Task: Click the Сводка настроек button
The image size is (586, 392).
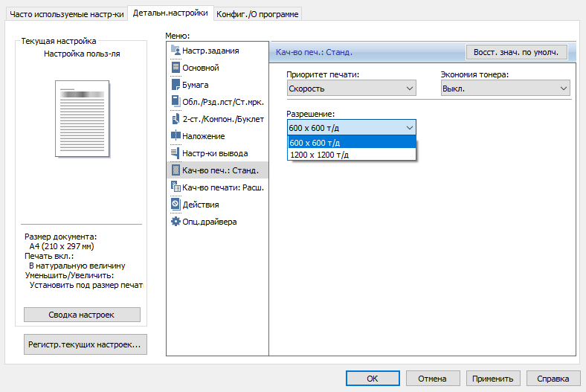Action: click(x=82, y=315)
